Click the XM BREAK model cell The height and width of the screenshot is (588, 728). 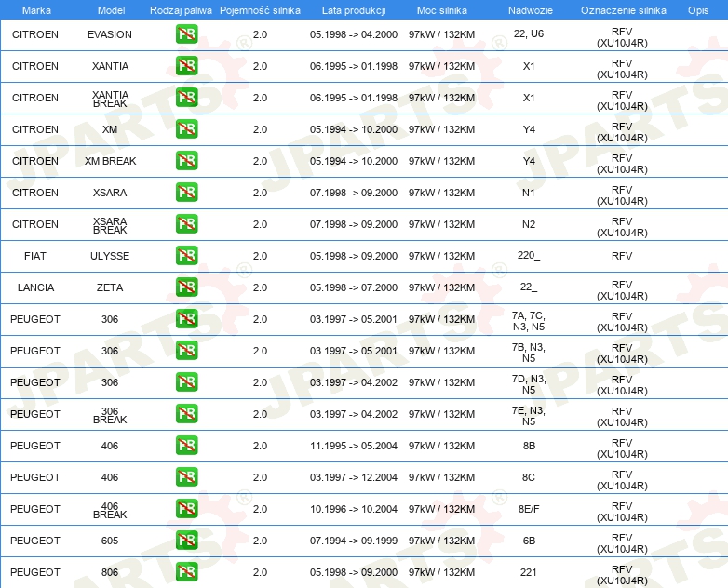[110, 161]
